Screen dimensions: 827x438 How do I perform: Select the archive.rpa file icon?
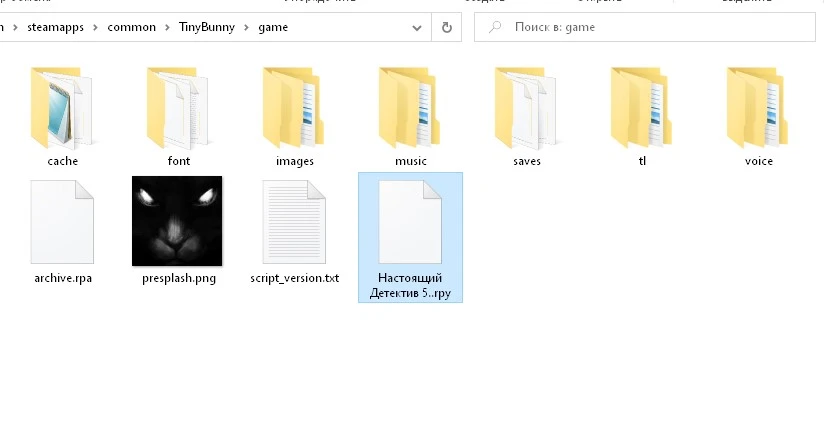pos(62,222)
